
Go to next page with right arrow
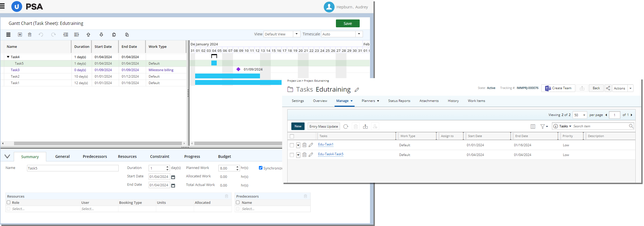[631, 115]
